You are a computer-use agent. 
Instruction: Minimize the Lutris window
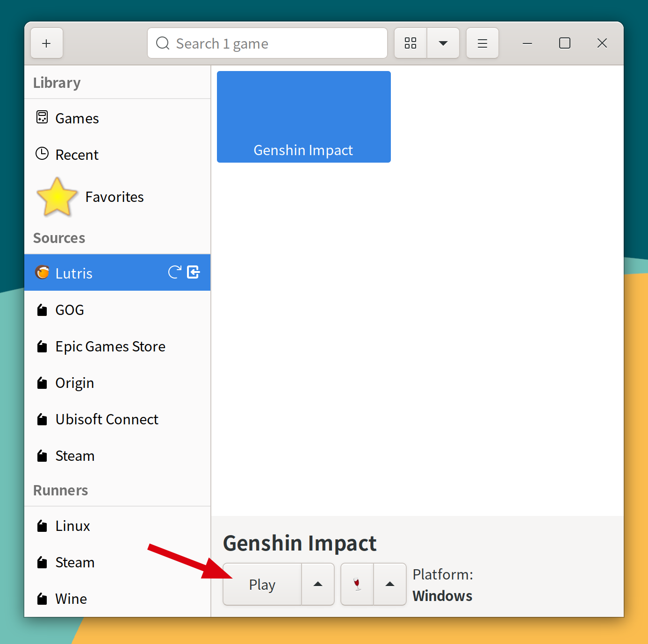point(527,43)
